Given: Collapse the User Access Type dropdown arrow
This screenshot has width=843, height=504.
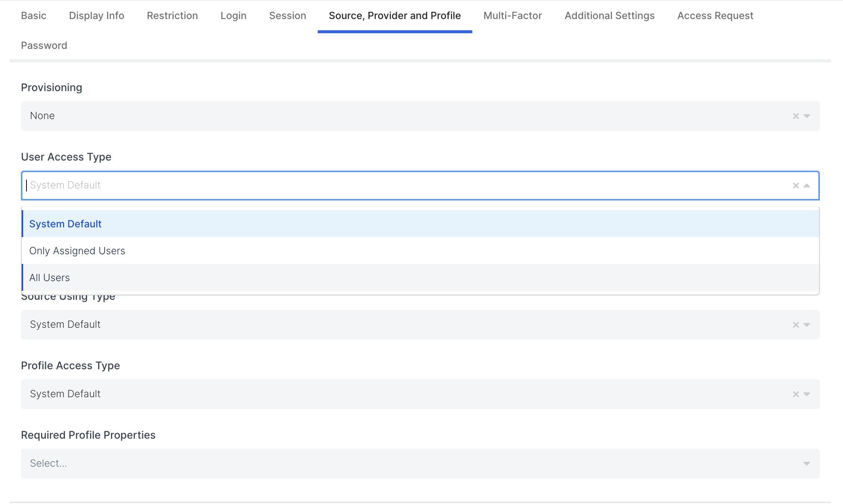Looking at the screenshot, I should [x=807, y=186].
